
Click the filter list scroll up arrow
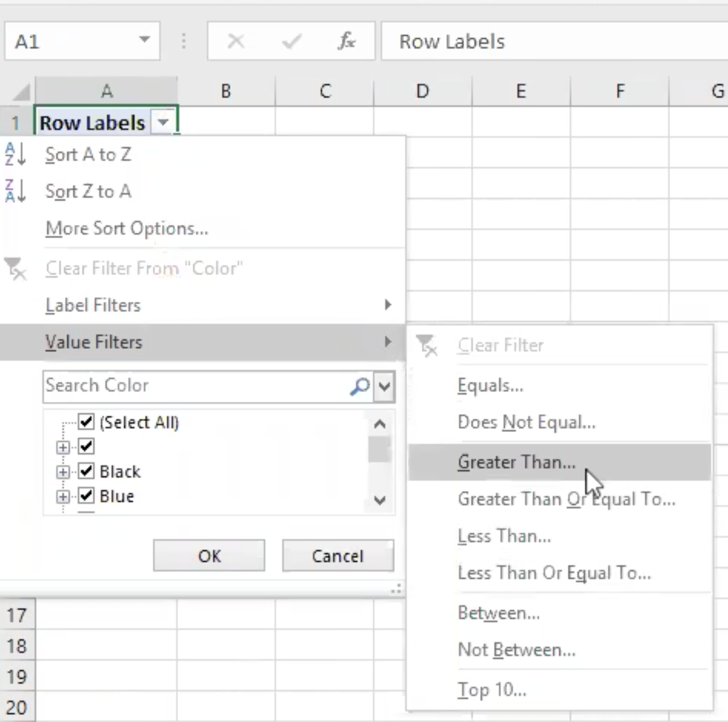point(380,424)
